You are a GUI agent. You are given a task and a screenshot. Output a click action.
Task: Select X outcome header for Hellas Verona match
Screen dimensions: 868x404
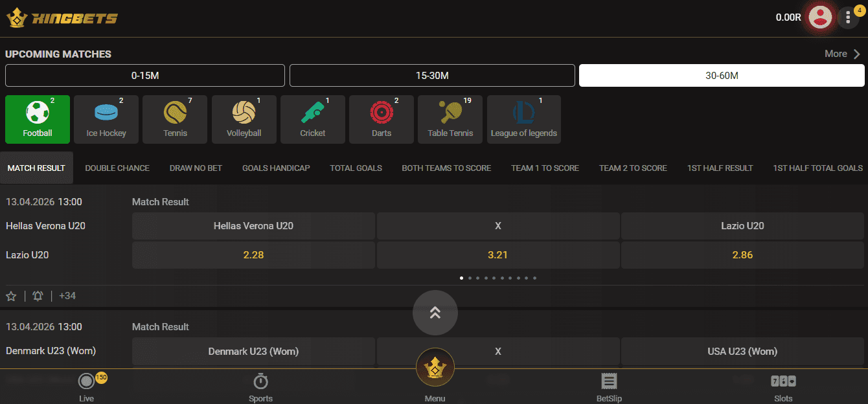[497, 226]
